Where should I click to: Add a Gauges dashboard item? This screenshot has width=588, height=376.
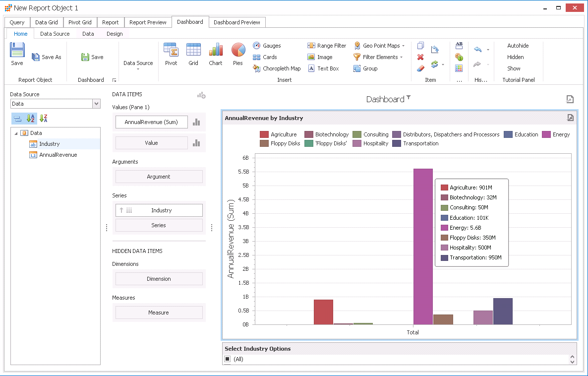267,46
